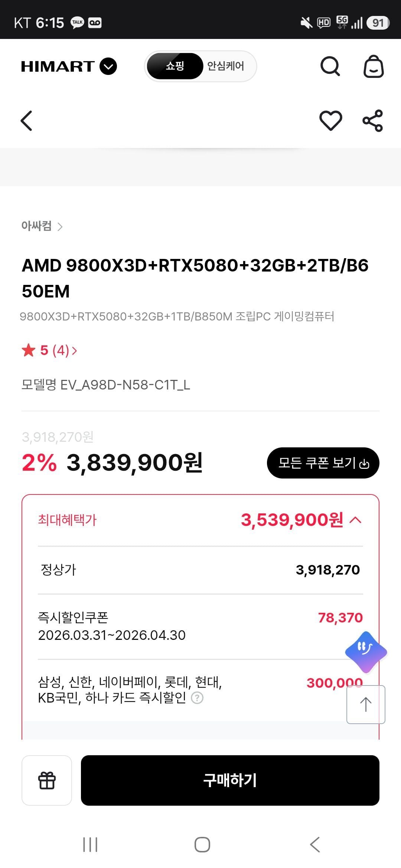Tap the back arrow on product page

coord(26,121)
